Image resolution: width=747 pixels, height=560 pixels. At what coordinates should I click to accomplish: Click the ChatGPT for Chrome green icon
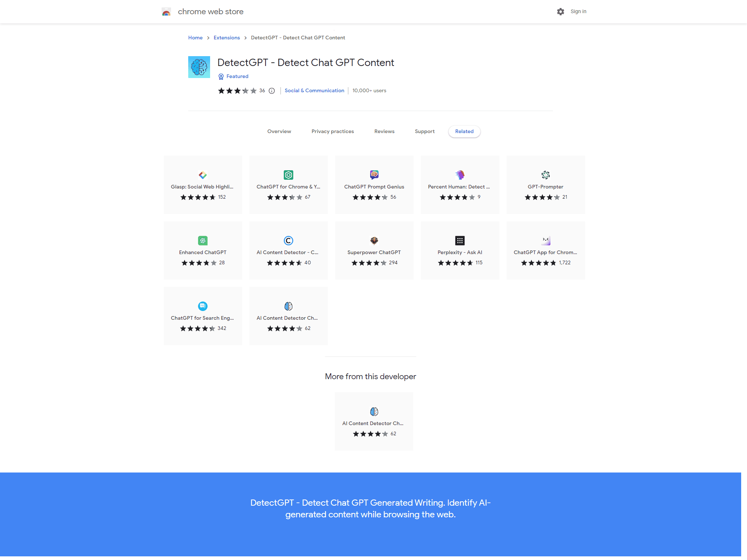(289, 175)
